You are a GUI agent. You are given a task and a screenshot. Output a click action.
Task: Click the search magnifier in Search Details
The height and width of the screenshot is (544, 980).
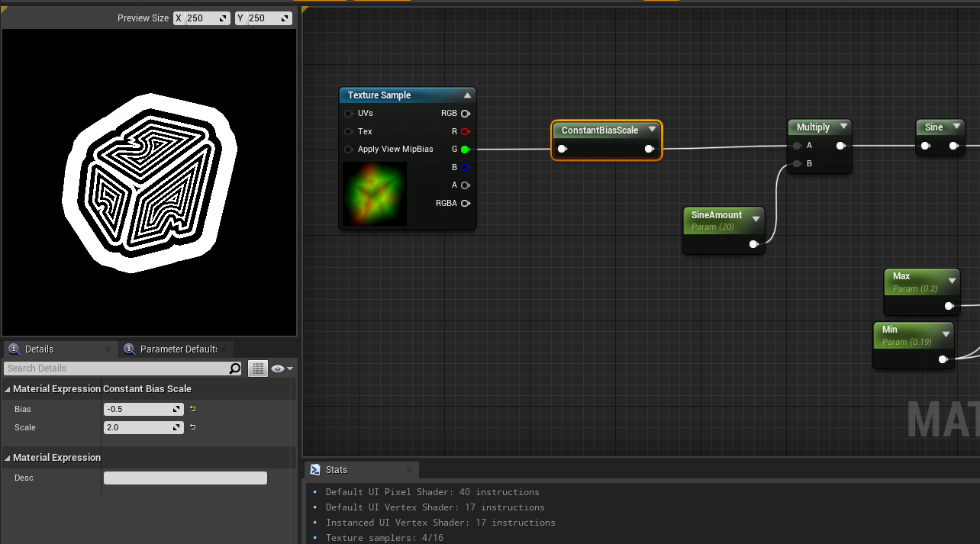tap(235, 369)
